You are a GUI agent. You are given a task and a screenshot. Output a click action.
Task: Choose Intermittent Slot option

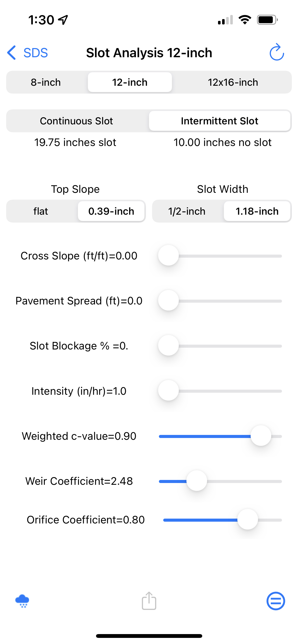click(220, 121)
